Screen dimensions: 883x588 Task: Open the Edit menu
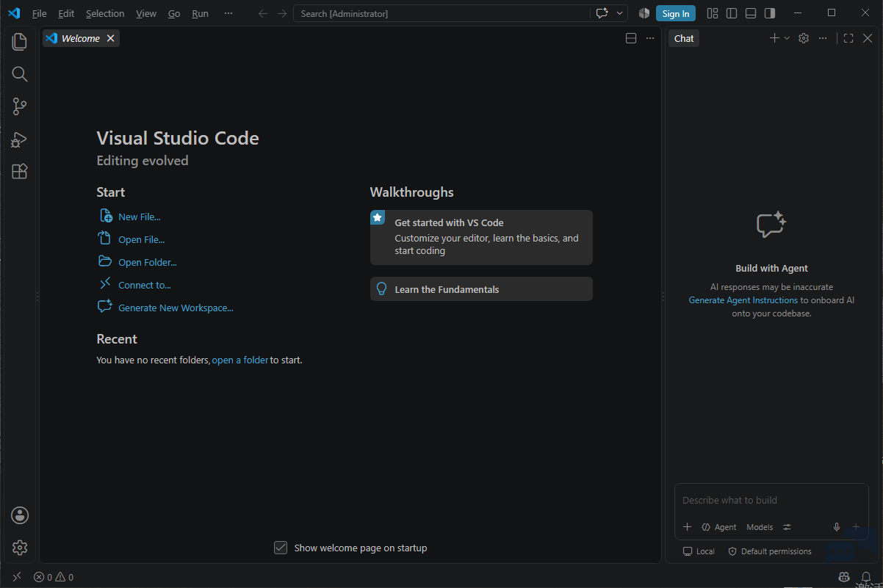pos(66,13)
